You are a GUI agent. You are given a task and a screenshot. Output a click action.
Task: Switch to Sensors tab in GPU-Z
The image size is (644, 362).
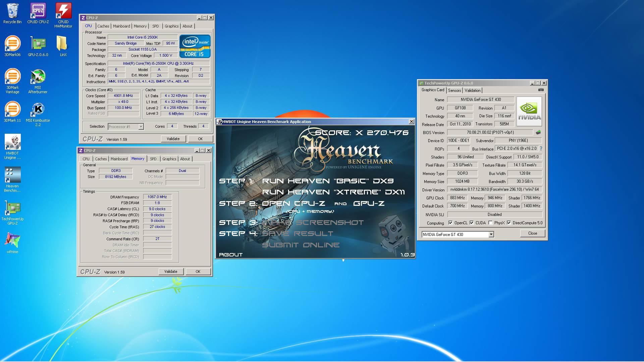coord(454,90)
